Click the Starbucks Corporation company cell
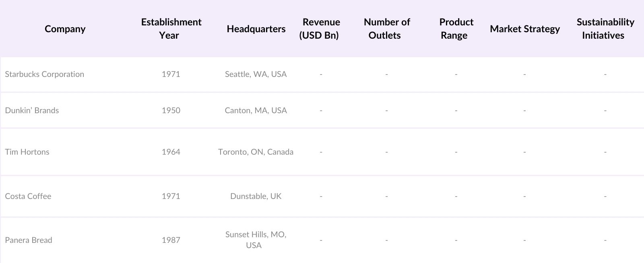The height and width of the screenshot is (263, 644). (x=45, y=74)
